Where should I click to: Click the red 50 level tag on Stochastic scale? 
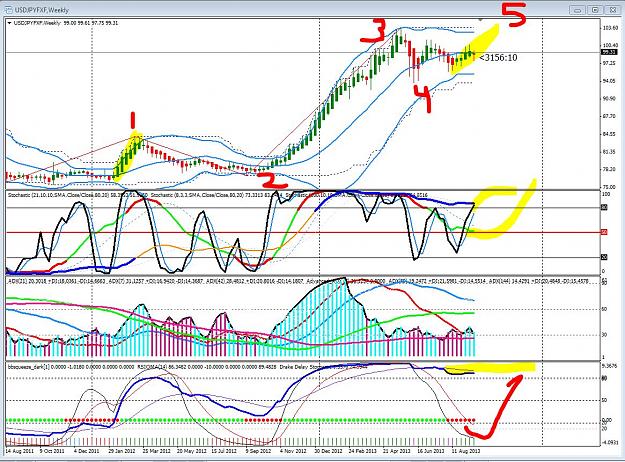(604, 232)
